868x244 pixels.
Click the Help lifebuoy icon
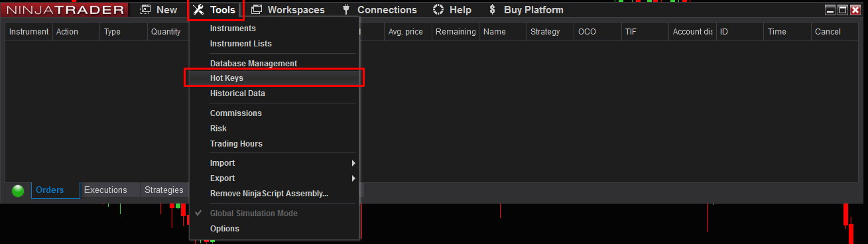[x=438, y=10]
